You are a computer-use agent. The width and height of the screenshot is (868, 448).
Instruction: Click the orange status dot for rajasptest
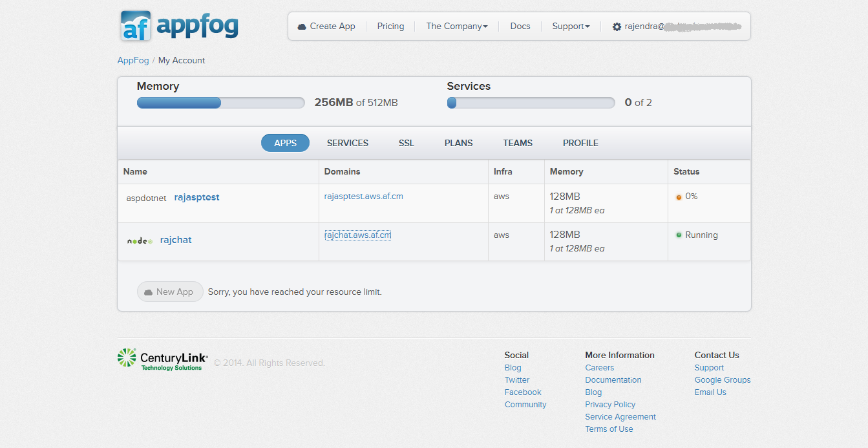coord(679,197)
